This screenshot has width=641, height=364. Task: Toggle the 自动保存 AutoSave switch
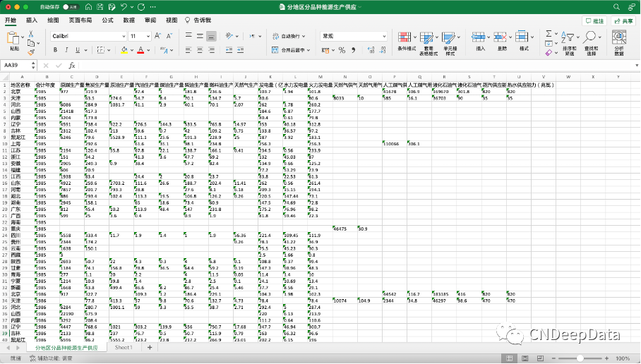[x=71, y=7]
